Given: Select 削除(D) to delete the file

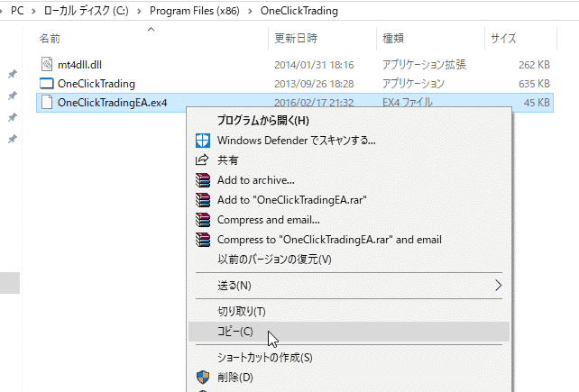Looking at the screenshot, I should pyautogui.click(x=349, y=378).
